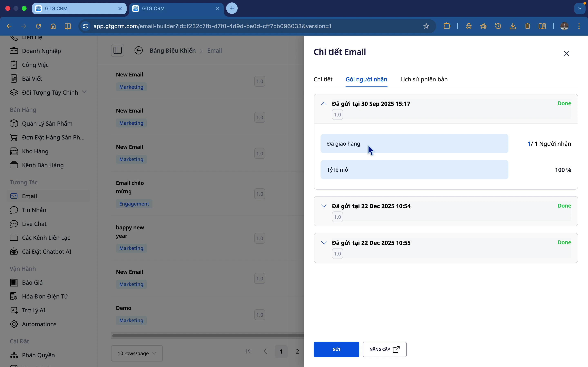Expand Đối Tượng Tùy Chỉnh menu

click(x=84, y=92)
